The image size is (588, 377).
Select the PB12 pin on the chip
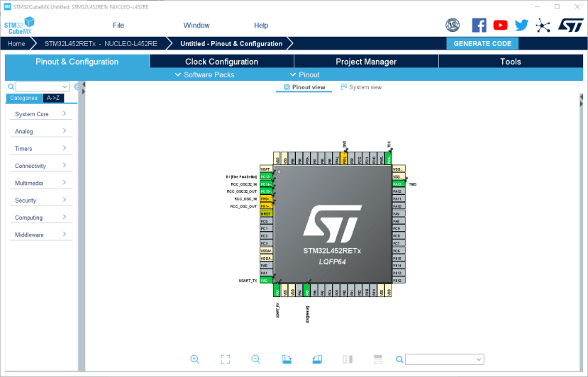(399, 281)
